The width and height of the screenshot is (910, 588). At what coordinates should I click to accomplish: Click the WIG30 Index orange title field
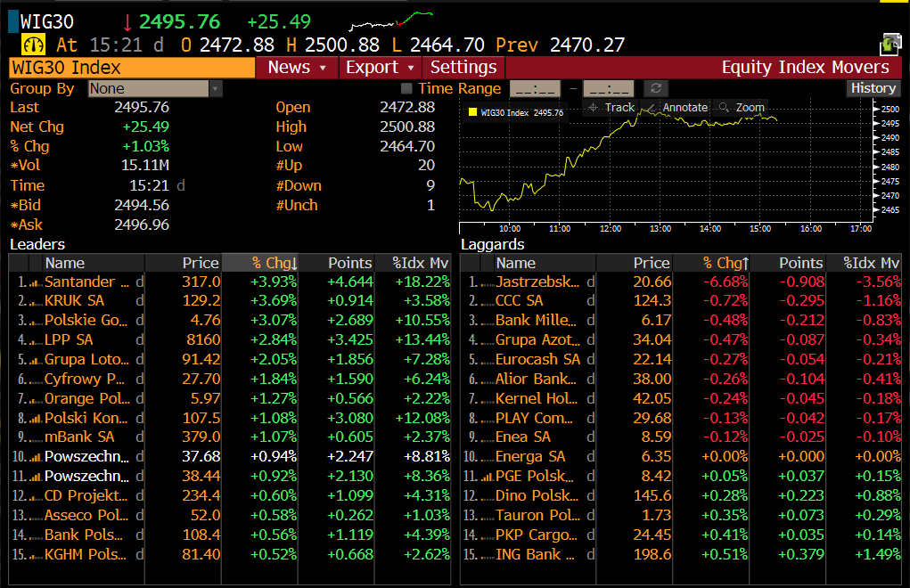point(132,68)
